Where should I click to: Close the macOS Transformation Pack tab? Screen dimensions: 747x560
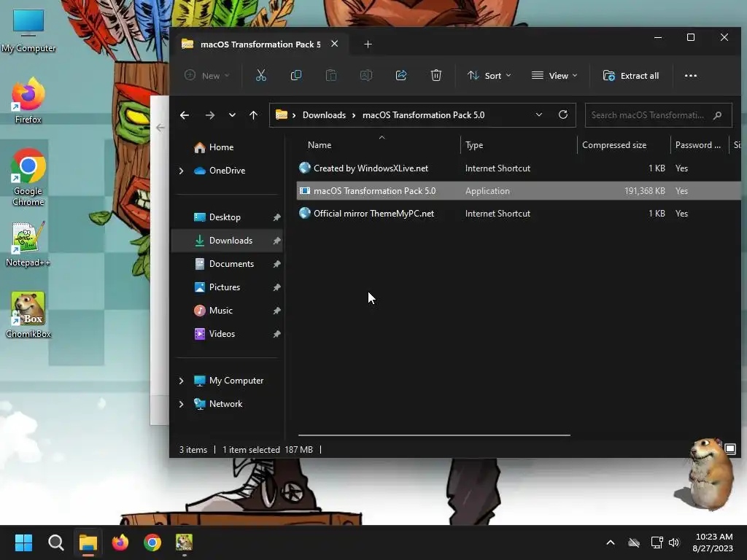point(334,44)
